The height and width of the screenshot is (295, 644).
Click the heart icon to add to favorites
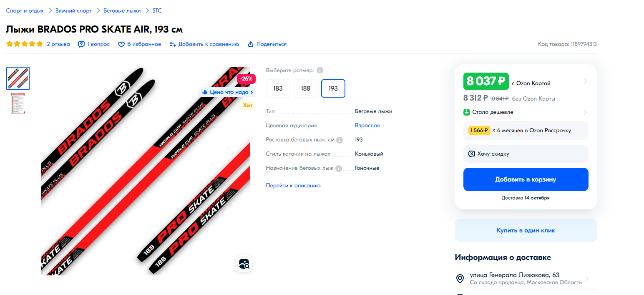tap(121, 44)
